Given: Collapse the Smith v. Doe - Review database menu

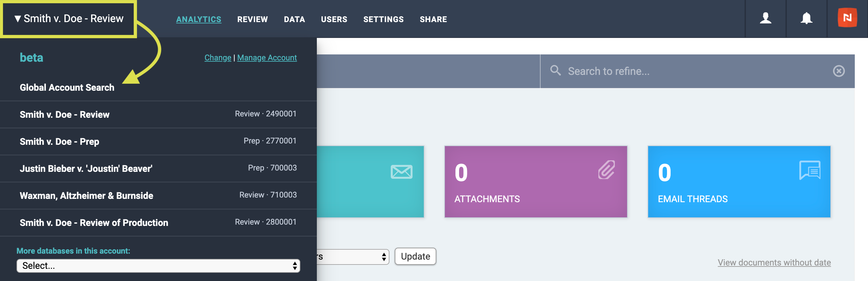Looking at the screenshot, I should tap(68, 18).
